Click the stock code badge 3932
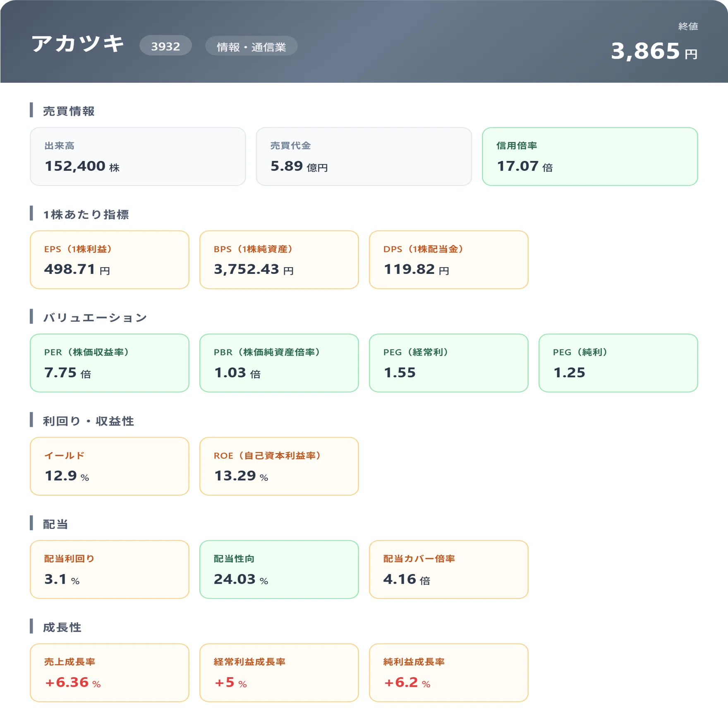This screenshot has width=728, height=728. pos(165,46)
